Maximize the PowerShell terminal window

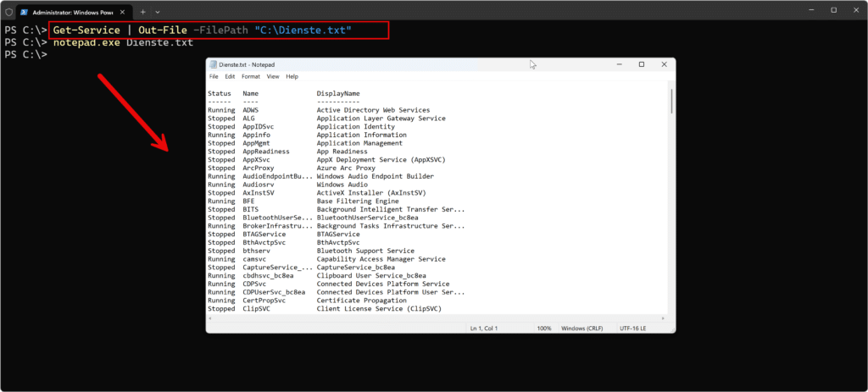(x=834, y=10)
